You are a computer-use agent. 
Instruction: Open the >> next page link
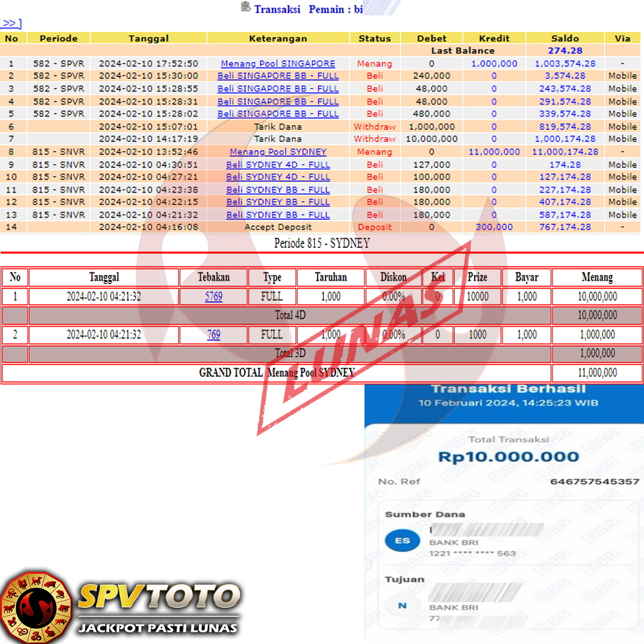11,24
